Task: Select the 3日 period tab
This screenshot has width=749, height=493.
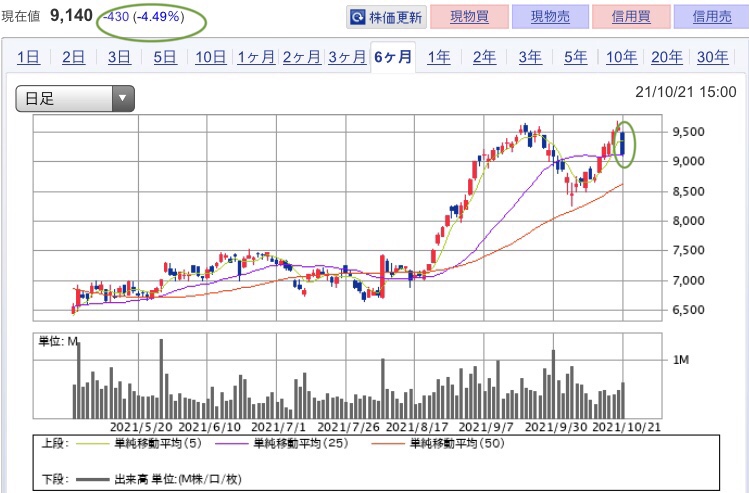Action: click(118, 57)
